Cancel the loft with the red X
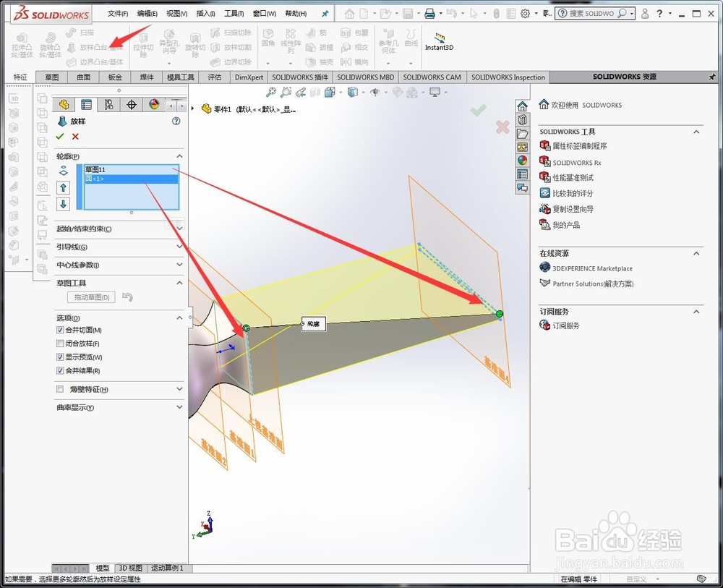Image resolution: width=723 pixels, height=588 pixels. tap(75, 137)
